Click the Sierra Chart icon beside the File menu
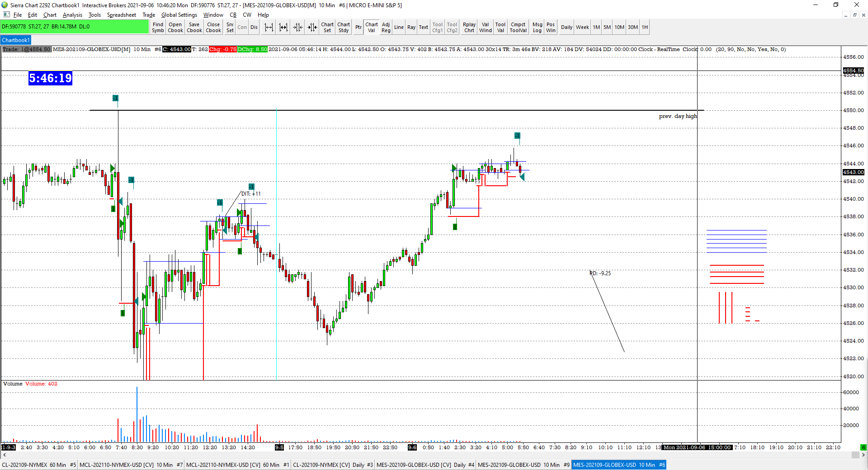This screenshot has height=470, width=868. point(6,14)
